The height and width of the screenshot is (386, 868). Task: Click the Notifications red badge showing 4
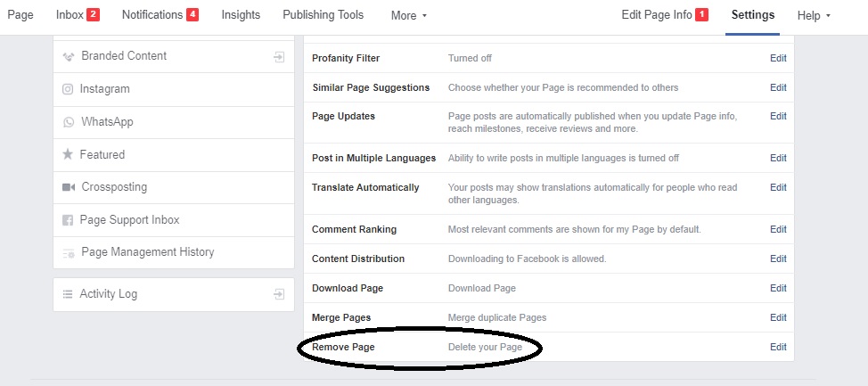[x=192, y=15]
